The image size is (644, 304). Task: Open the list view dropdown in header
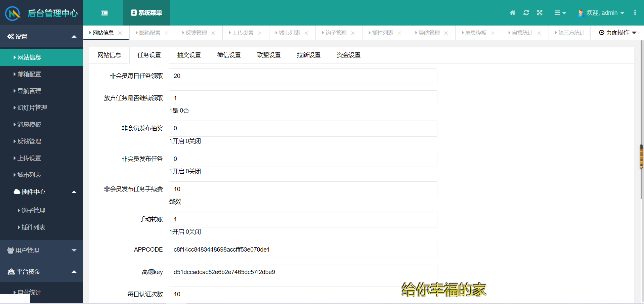[560, 13]
